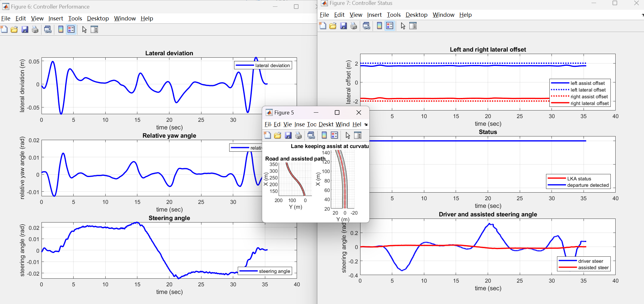Click MATLAB logo icon in Figure 7 title bar
The image size is (644, 304).
point(324,3)
